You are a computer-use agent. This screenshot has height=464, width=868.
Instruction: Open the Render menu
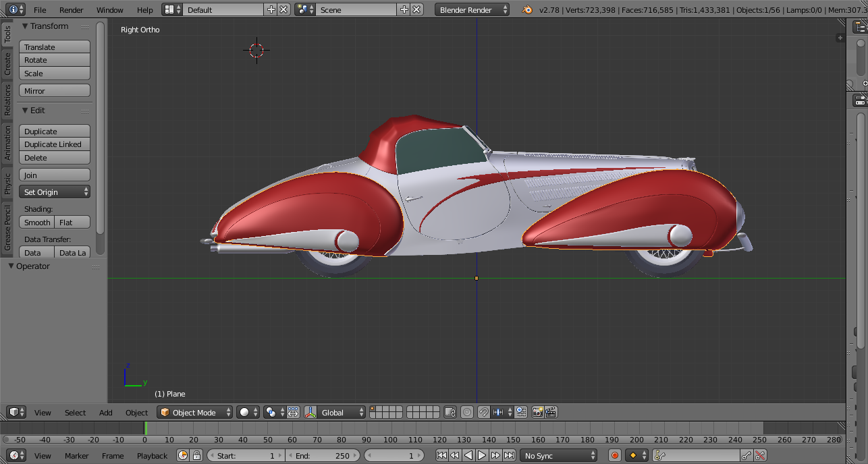pyautogui.click(x=70, y=10)
